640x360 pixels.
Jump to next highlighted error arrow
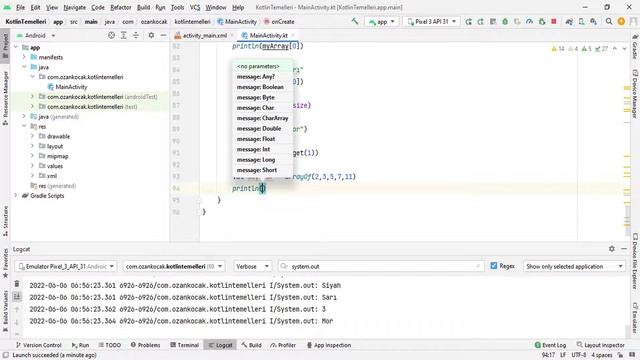(624, 49)
